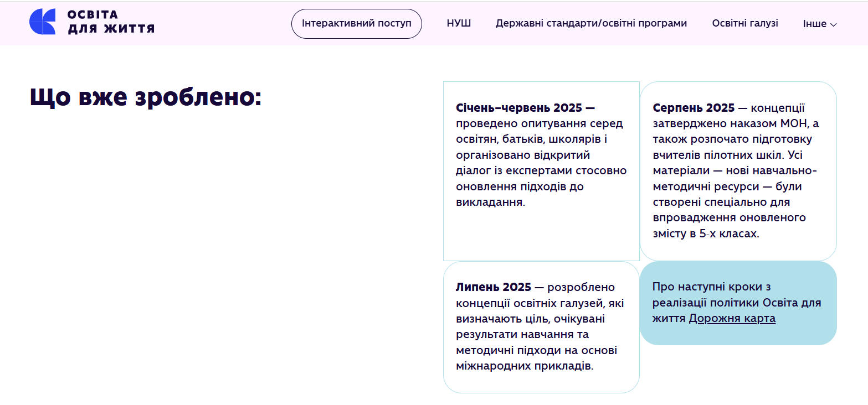This screenshot has width=868, height=405.
Task: Select Освітні галузі in the navigation
Action: (x=744, y=24)
